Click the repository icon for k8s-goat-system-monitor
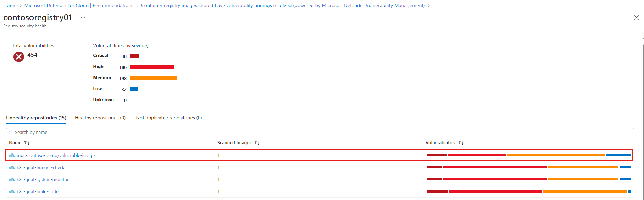Screen dimensions: 644x200 click(x=12, y=180)
